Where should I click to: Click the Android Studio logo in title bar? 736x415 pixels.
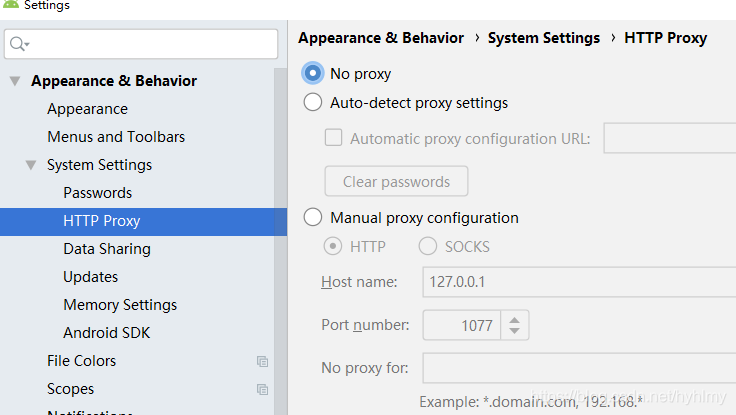(x=10, y=4)
